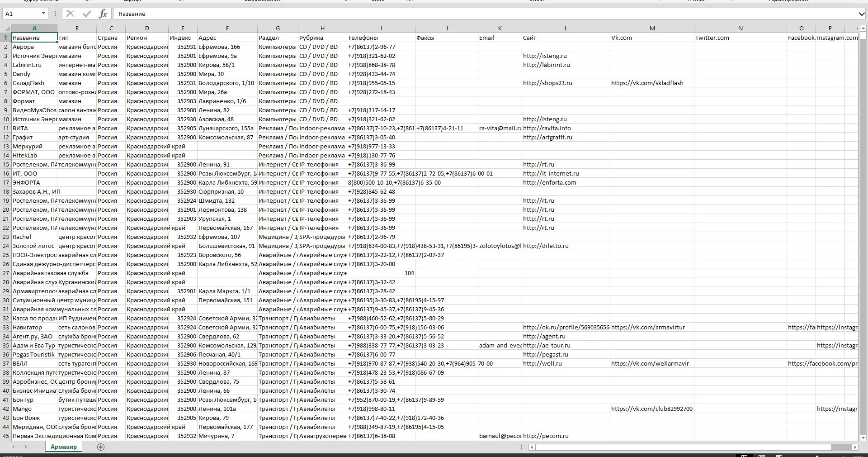868x457 pixels.
Task: Select cell 'Dandy' in column A
Action: pos(34,74)
